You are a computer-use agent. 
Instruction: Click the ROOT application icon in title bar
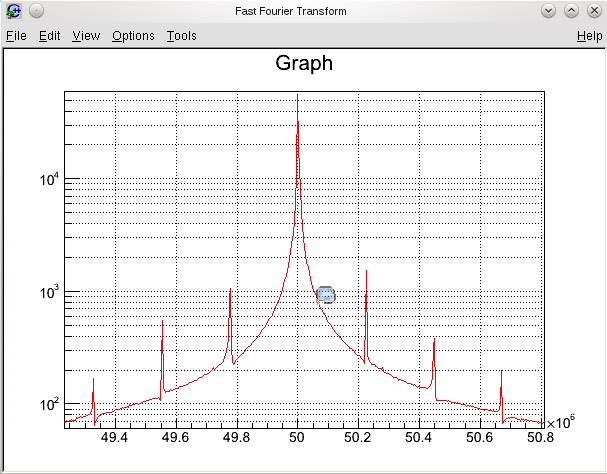(14, 11)
